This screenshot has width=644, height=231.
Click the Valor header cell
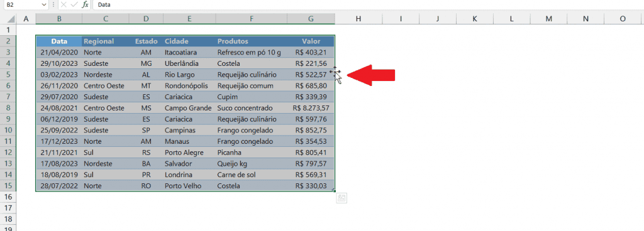311,41
